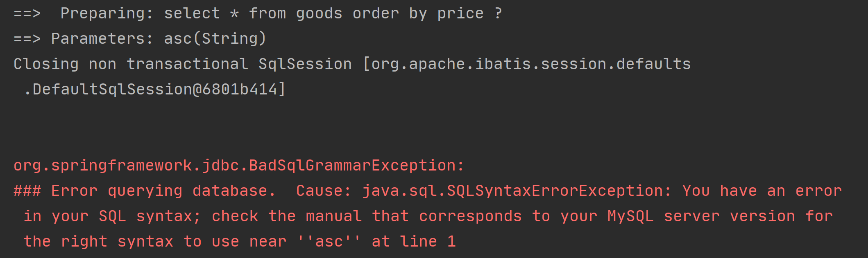Click the word "Preparing" in the console log
The image size is (868, 258).
point(102,13)
